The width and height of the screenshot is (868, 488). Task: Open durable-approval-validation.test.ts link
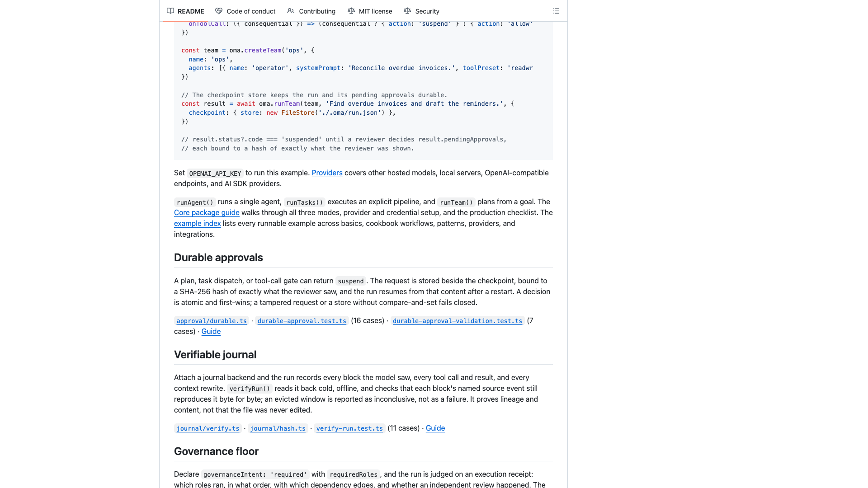pos(458,321)
